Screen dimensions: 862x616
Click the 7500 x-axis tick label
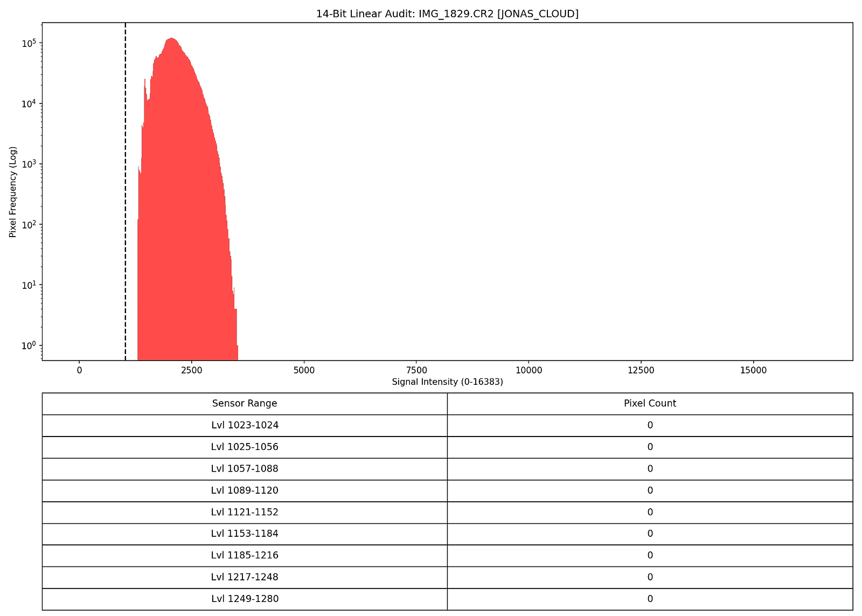coord(416,370)
